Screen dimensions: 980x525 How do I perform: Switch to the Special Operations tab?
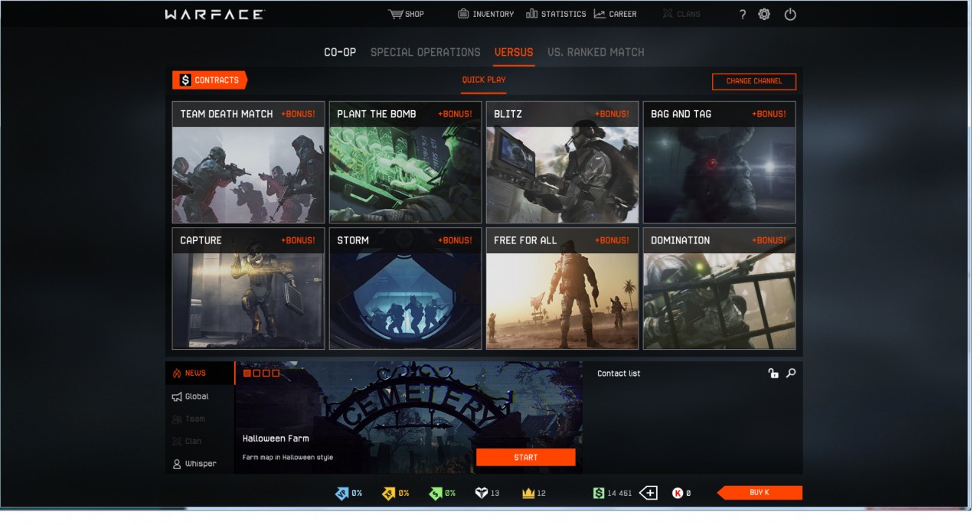coord(426,52)
